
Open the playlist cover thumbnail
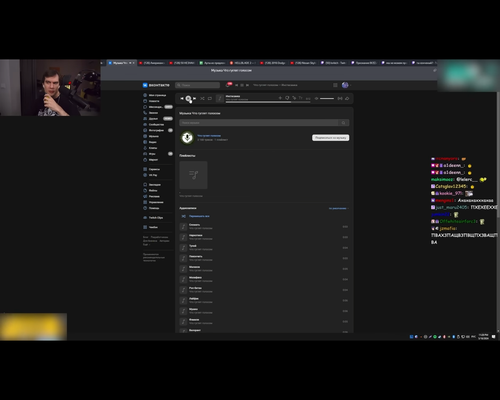(193, 175)
